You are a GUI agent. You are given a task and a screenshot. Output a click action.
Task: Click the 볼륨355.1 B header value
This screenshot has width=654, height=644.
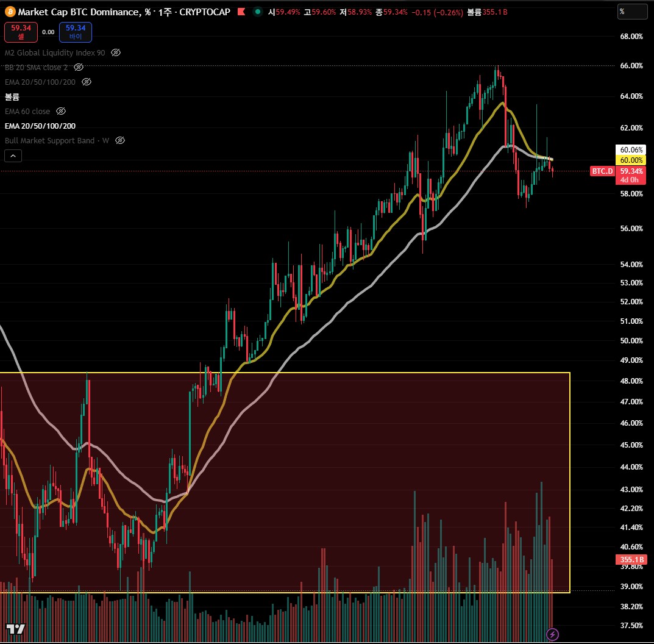487,12
